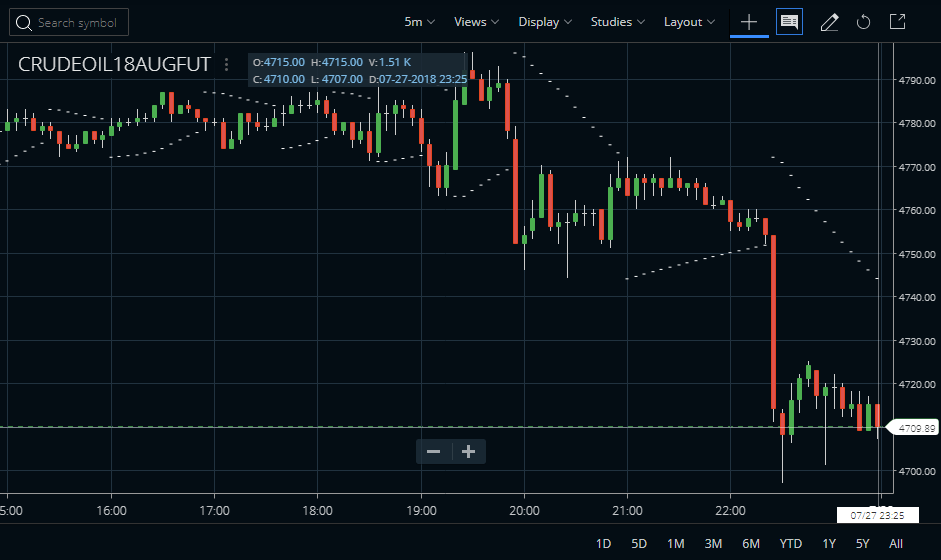Open the Layout dropdown menu
Viewport: 941px width, 560px height.
[x=689, y=22]
